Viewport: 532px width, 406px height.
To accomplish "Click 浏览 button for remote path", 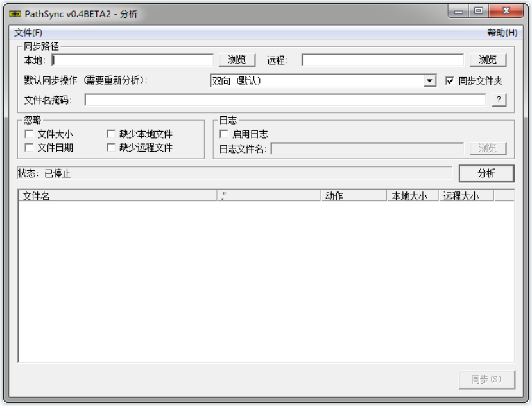I will pos(488,60).
